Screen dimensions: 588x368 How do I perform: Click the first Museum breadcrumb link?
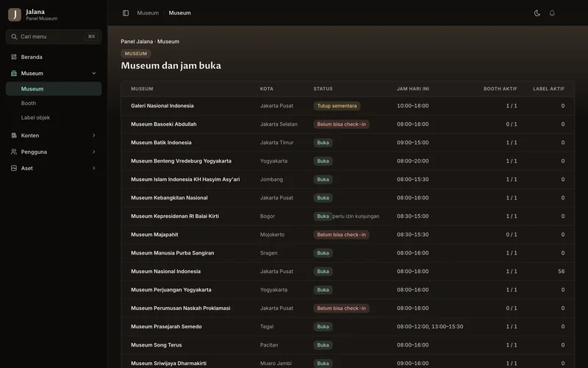(x=148, y=13)
